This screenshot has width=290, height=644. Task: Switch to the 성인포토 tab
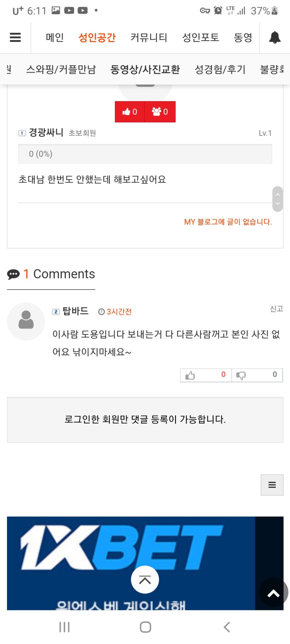coord(200,37)
